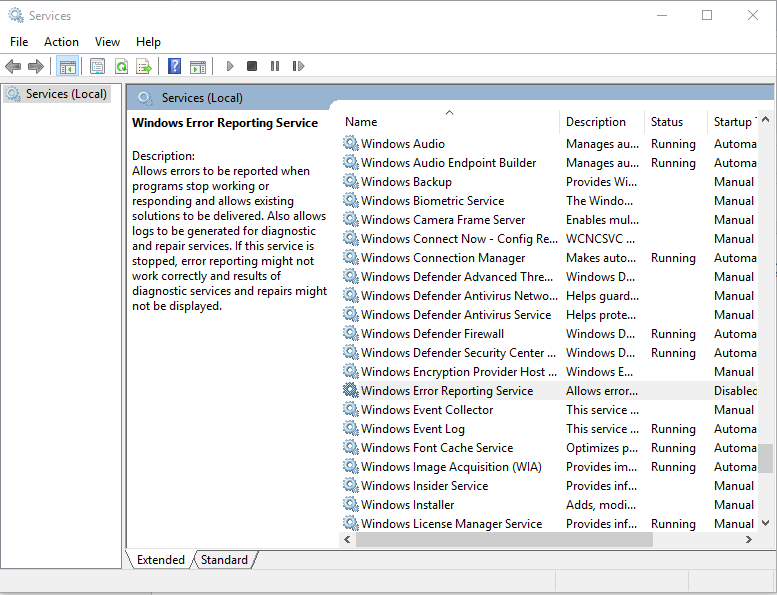
Task: Select Windows Defender Security Center service
Action: pyautogui.click(x=550, y=352)
